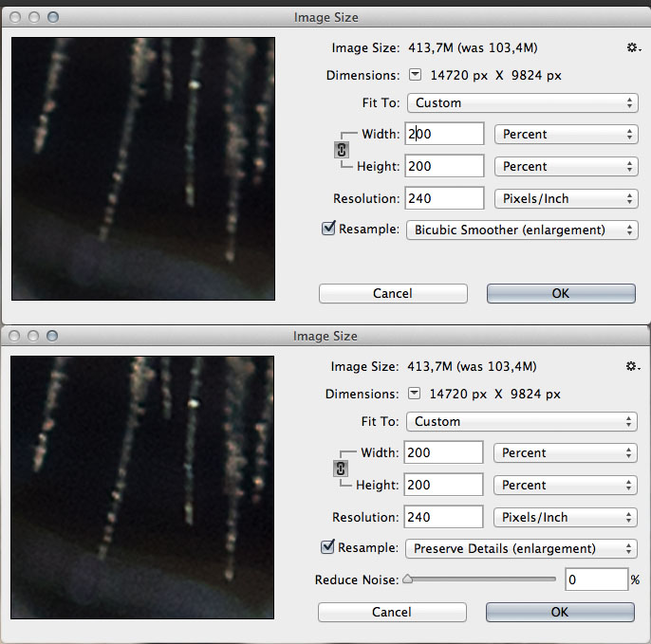Open Pixels/Inch dropdown in lower dialog
Screen dimensions: 651x644
[566, 518]
